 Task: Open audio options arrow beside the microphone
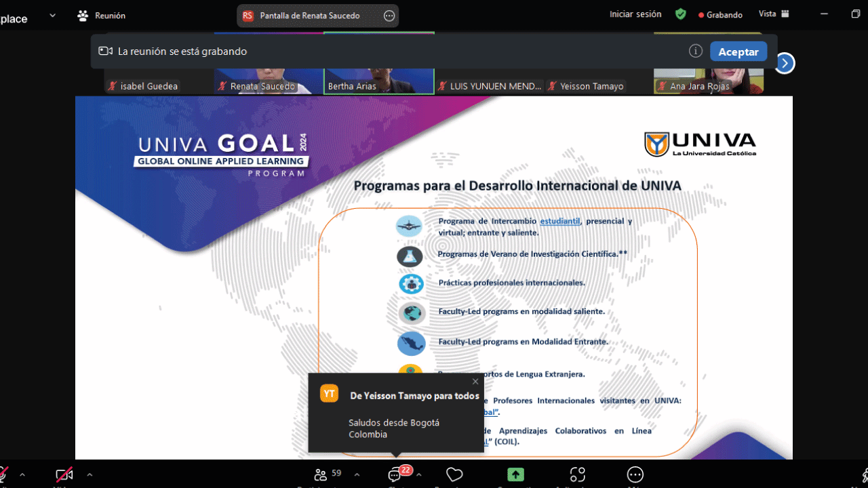tap(22, 474)
